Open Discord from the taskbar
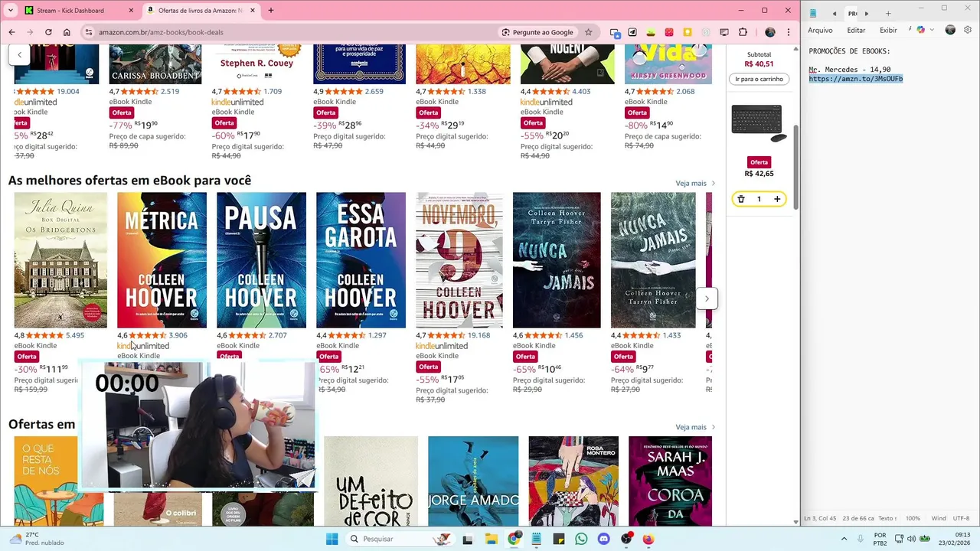Screen dimensions: 980x551 click(603, 539)
